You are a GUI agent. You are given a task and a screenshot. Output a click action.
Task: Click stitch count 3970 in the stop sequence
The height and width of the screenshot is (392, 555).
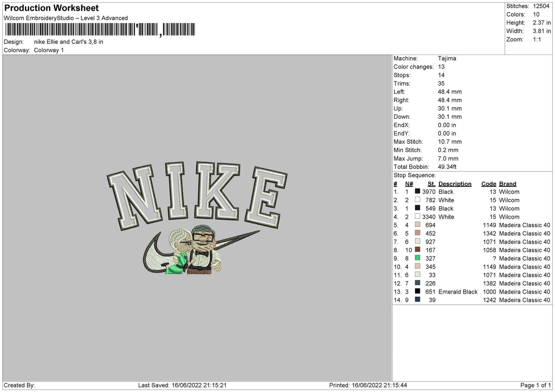tap(429, 192)
